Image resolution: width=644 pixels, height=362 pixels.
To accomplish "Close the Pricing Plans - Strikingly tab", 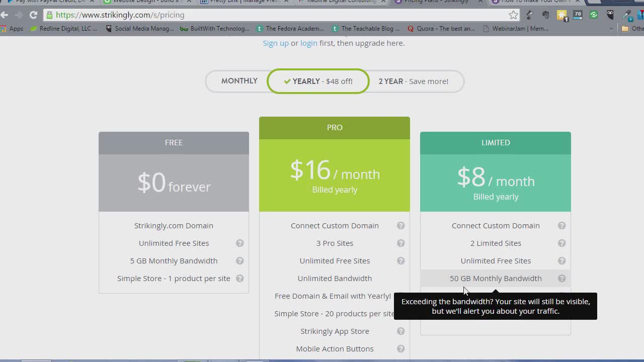I will tap(480, 2).
